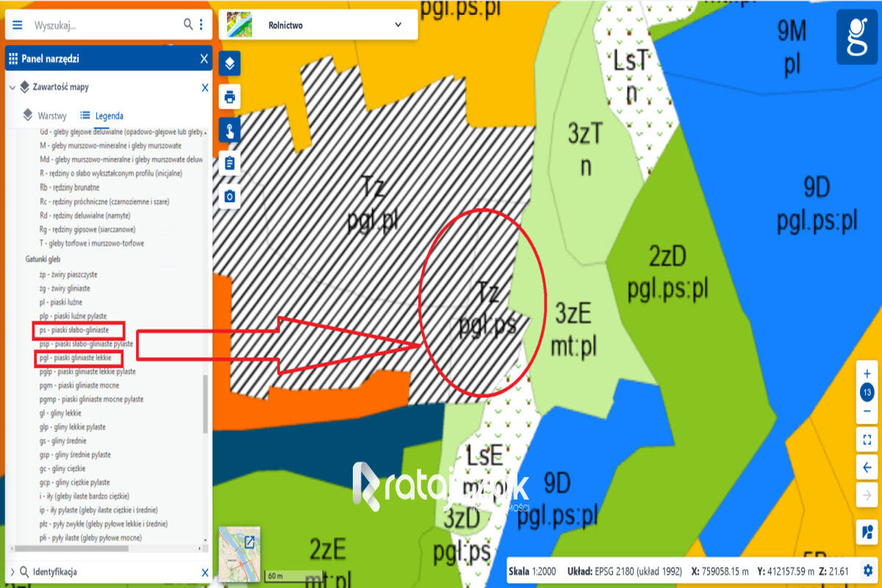
Task: Close the Identyfikacja section
Action: click(205, 572)
